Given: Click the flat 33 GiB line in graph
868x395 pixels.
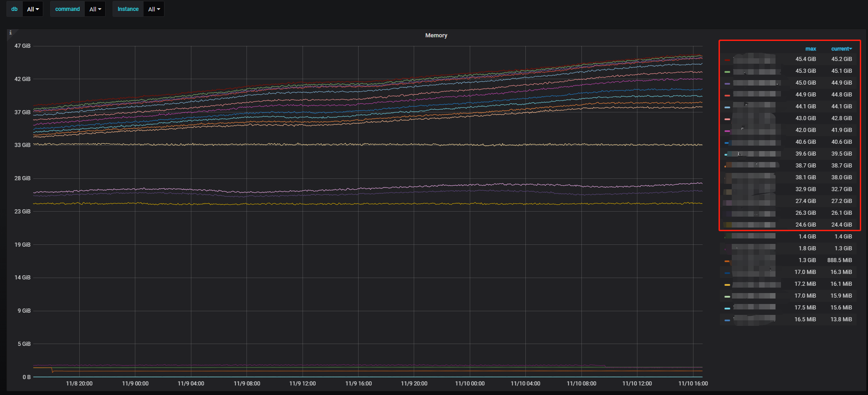Looking at the screenshot, I should click(x=365, y=145).
